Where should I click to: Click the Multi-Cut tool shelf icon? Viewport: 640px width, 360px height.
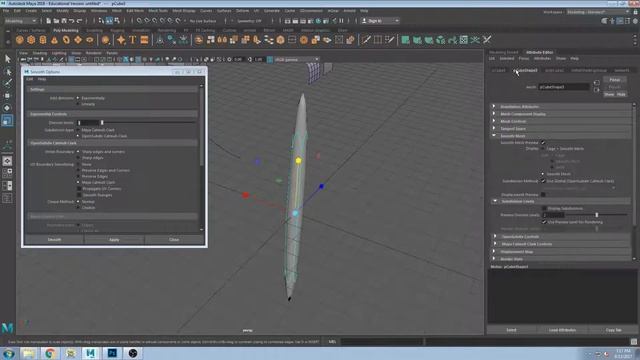coord(366,40)
